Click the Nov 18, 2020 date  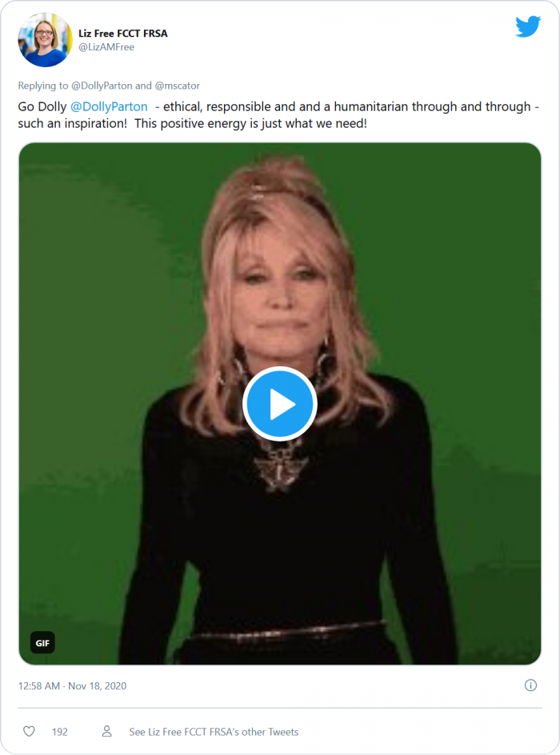pyautogui.click(x=98, y=685)
